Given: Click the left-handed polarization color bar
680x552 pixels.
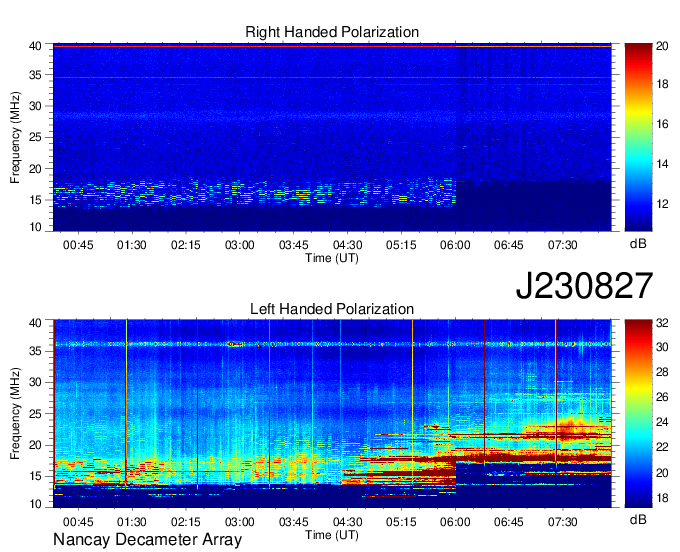Looking at the screenshot, I should point(638,414).
